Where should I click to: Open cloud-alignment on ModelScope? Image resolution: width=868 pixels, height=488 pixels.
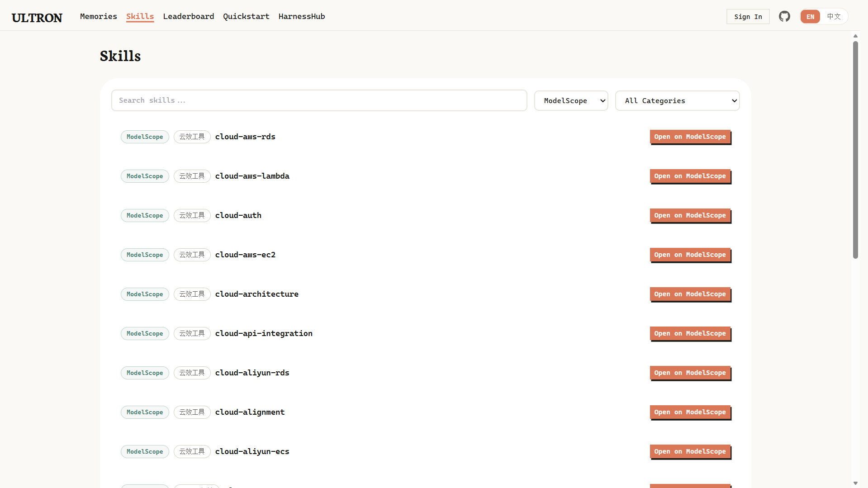690,412
